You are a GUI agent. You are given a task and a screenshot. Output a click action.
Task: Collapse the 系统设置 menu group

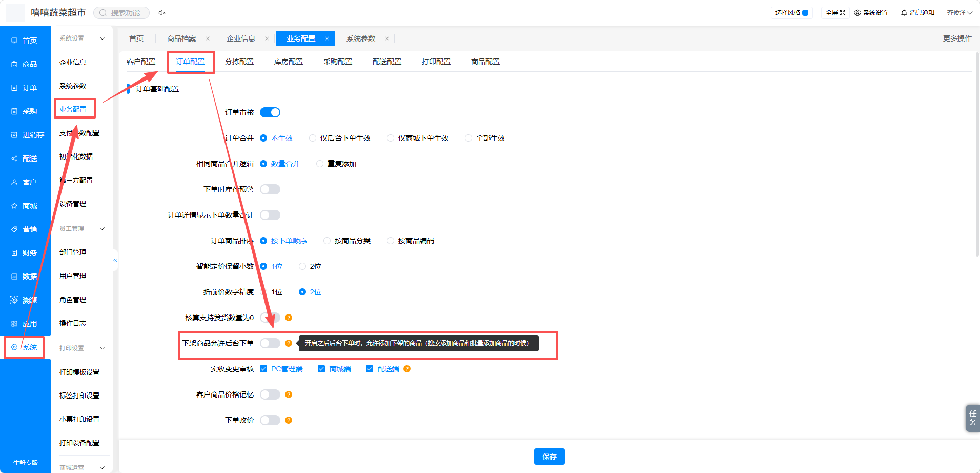pyautogui.click(x=102, y=38)
